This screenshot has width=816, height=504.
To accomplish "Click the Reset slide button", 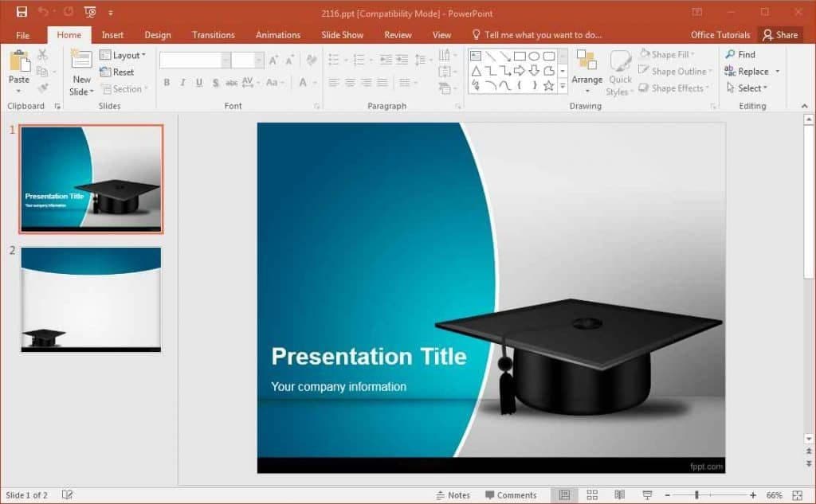I will [x=116, y=72].
